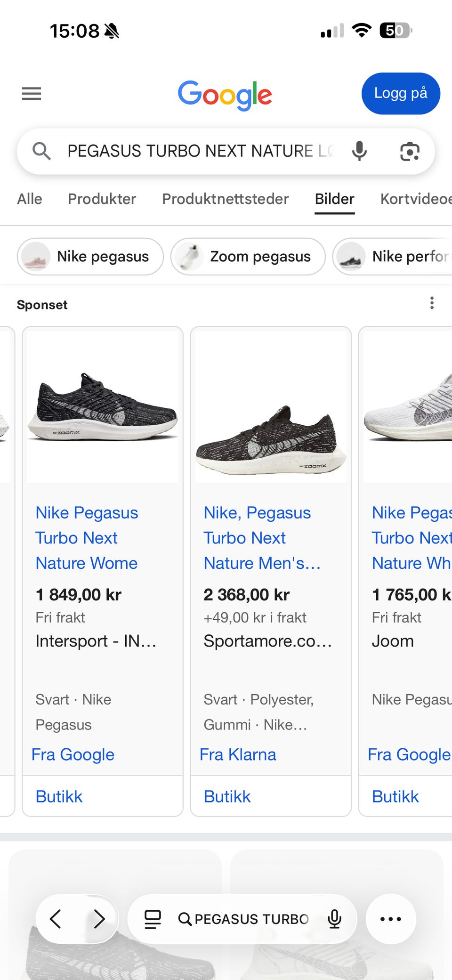Open the Produktnettsteder tab
The width and height of the screenshot is (452, 980).
coord(225,199)
